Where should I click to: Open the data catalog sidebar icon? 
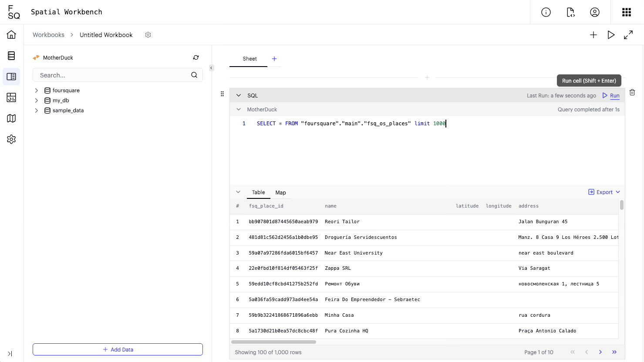coord(11,56)
